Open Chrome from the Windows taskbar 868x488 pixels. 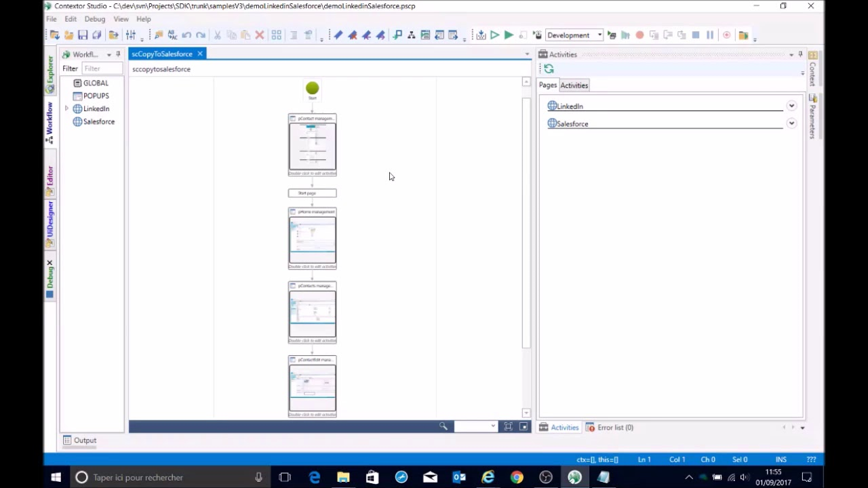(x=517, y=478)
